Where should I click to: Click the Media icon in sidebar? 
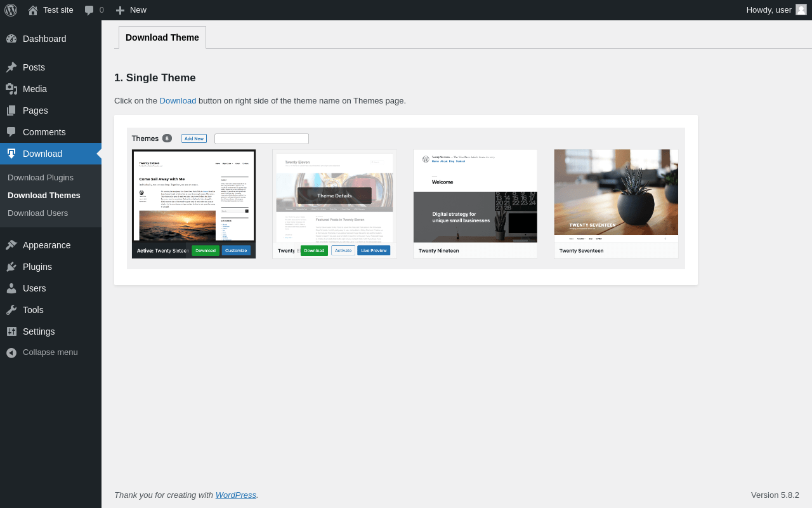click(11, 89)
